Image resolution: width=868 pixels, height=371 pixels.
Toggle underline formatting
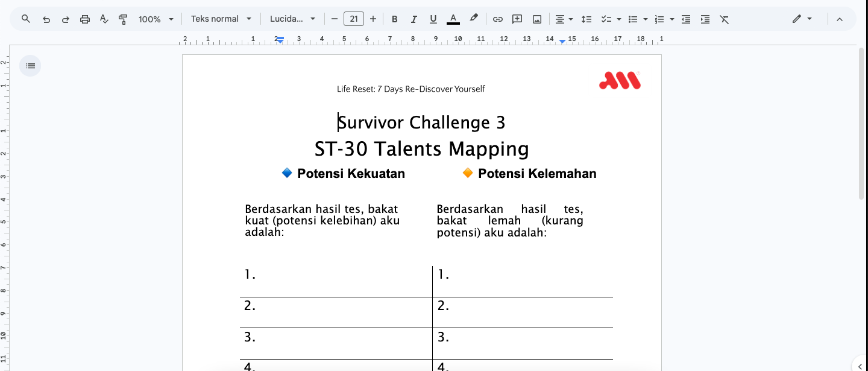coord(433,19)
